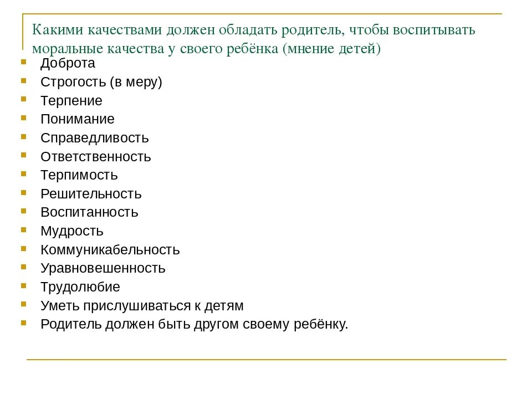532x399 pixels.
Task: Click on the bullet "Мудрость"
Action: (72, 232)
